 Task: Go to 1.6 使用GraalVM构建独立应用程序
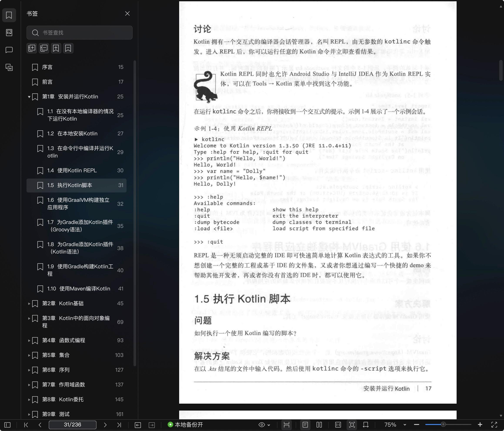[x=76, y=204]
